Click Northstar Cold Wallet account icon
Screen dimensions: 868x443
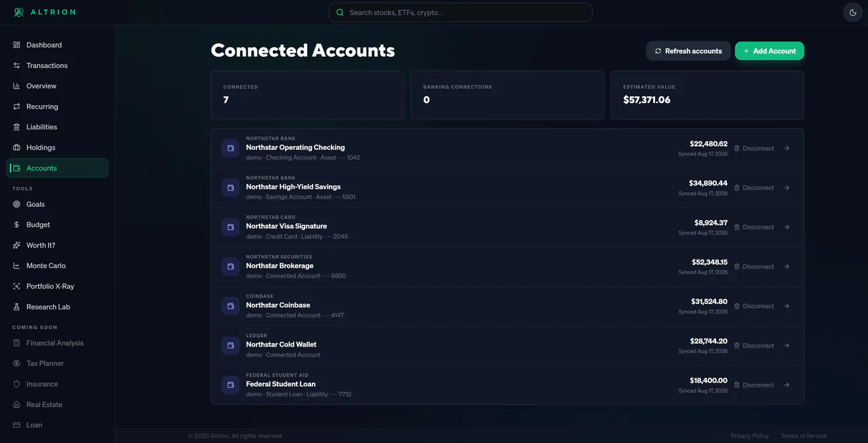[x=231, y=345]
